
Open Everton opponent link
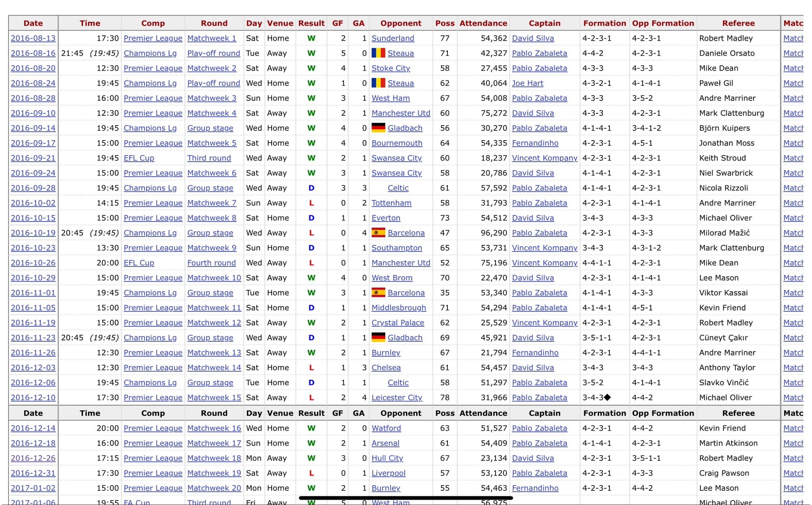pos(386,218)
